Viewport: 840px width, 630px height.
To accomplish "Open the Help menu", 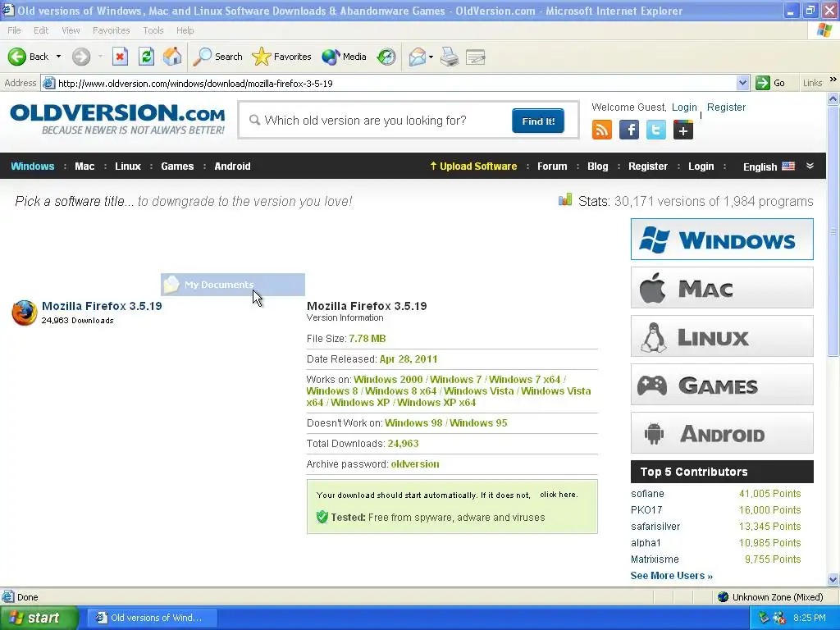I will coord(185,30).
